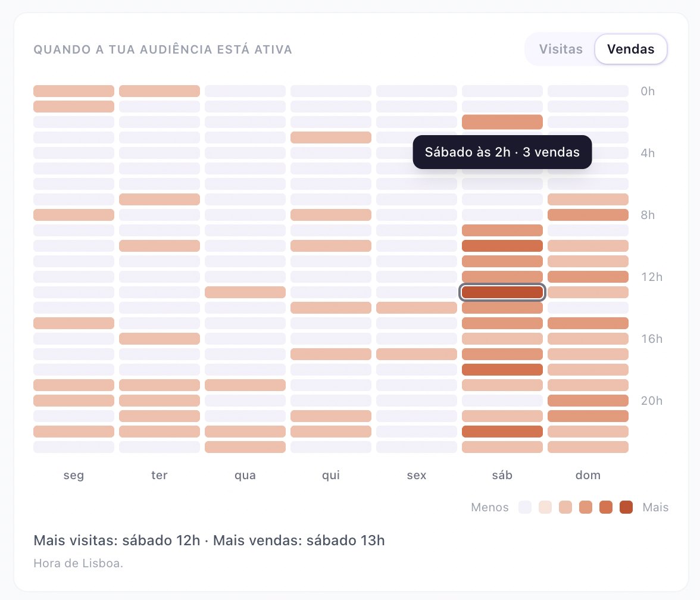The image size is (700, 600).
Task: Click the 'sex' day label
Action: coord(417,475)
